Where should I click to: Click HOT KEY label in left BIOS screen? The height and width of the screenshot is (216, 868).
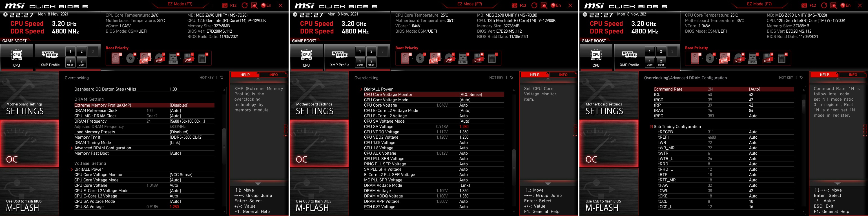206,78
